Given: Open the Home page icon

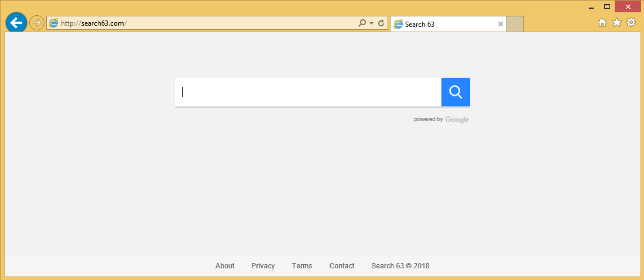Looking at the screenshot, I should 602,23.
